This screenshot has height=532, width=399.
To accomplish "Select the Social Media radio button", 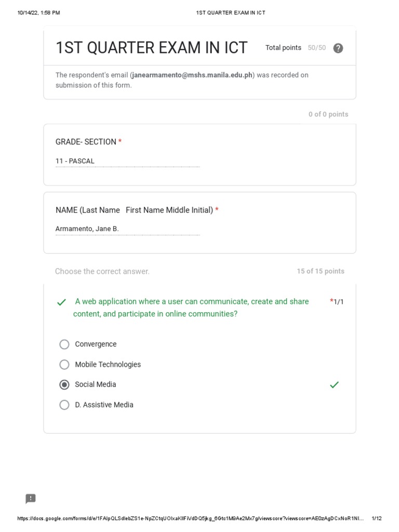I will pos(64,385).
